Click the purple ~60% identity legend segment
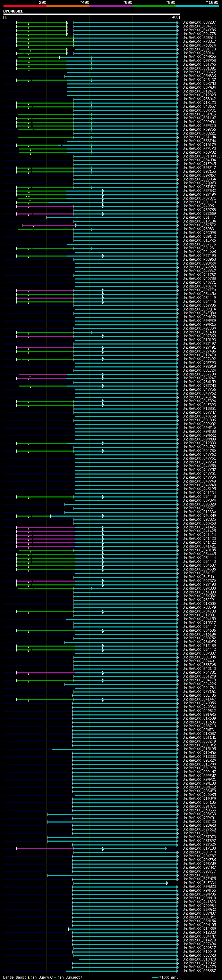This screenshot has height=980, width=222. [111, 6]
